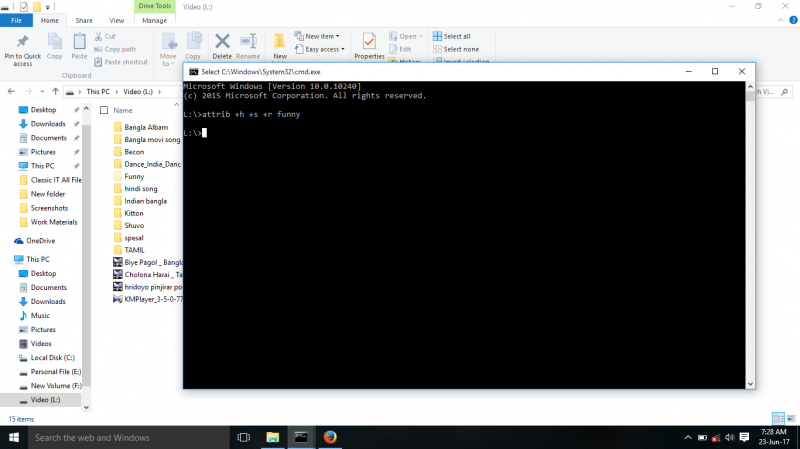Open Action Center notification icon
Image resolution: width=800 pixels, height=449 pixels.
[x=744, y=437]
